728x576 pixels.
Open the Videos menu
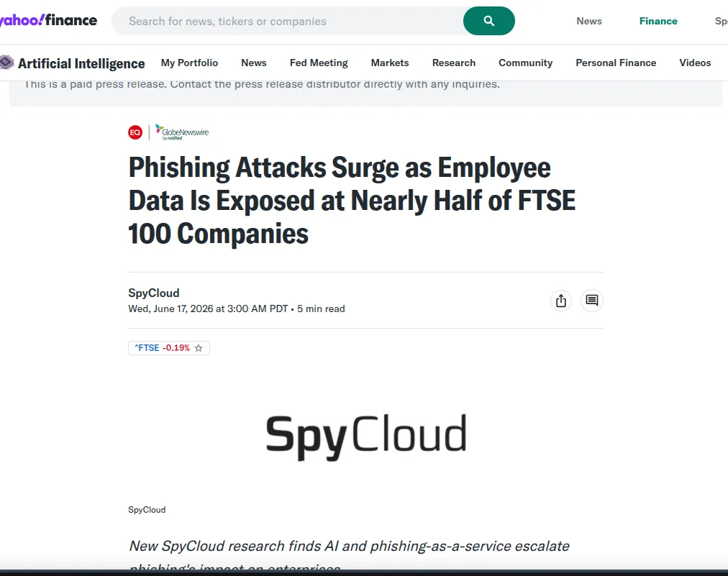click(x=695, y=63)
